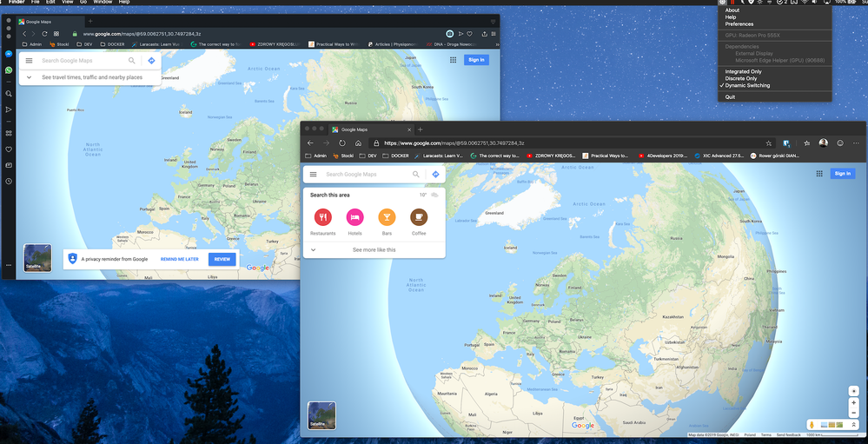
Task: Open Admin bookmarks folder in Opera
Action: [x=32, y=44]
